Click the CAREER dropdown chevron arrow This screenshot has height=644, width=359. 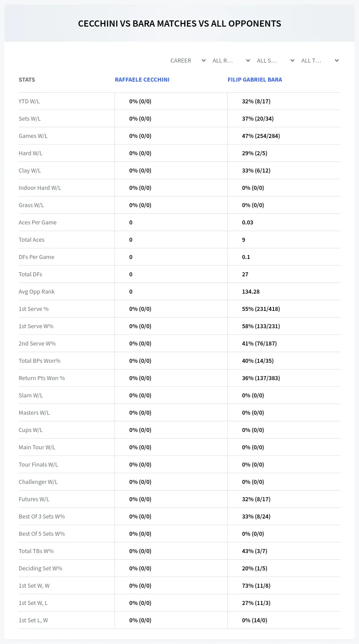[204, 60]
